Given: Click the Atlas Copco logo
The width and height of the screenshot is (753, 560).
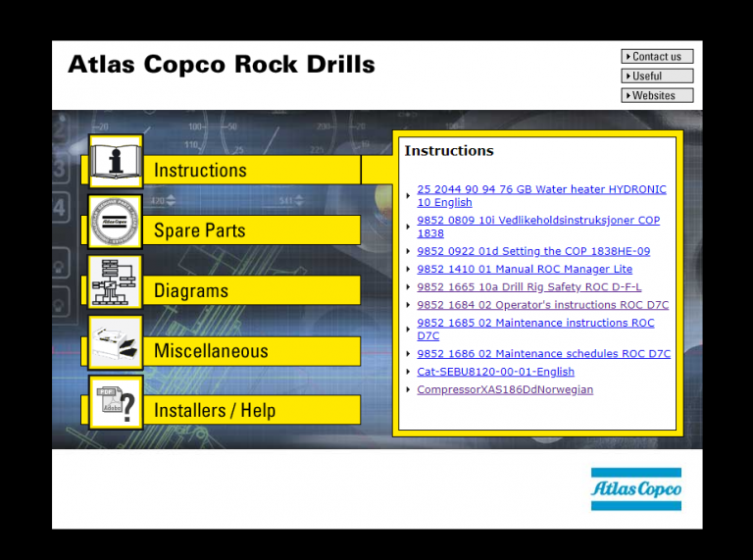Looking at the screenshot, I should tap(635, 489).
